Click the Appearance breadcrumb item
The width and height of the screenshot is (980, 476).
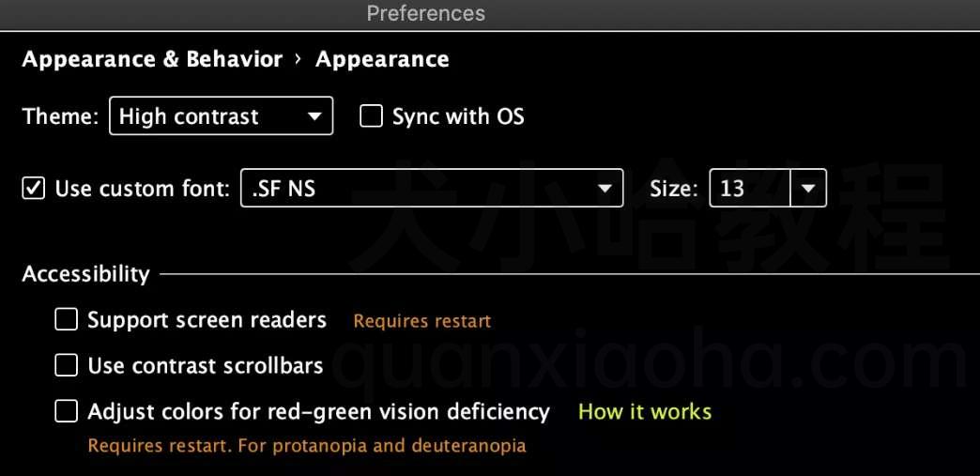pyautogui.click(x=382, y=59)
